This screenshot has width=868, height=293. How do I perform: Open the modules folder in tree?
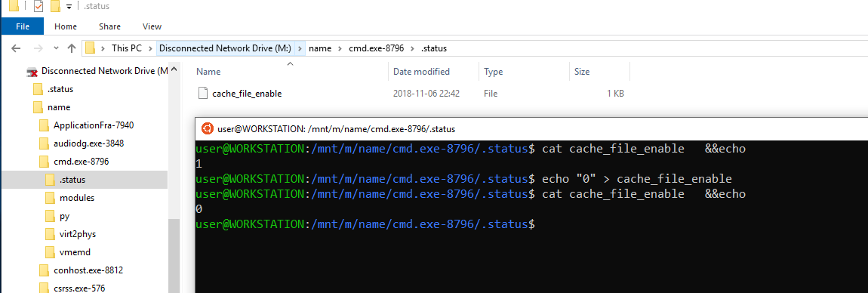pyautogui.click(x=77, y=198)
